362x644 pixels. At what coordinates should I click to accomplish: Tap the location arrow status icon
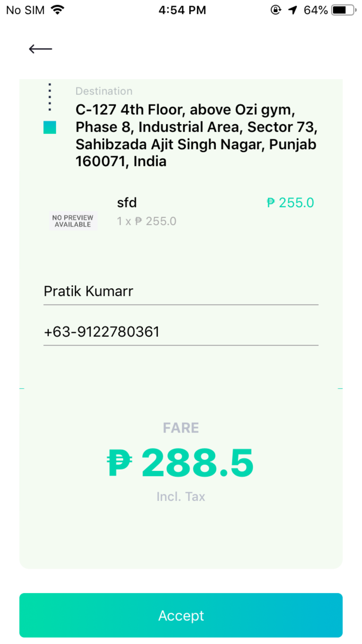[292, 10]
